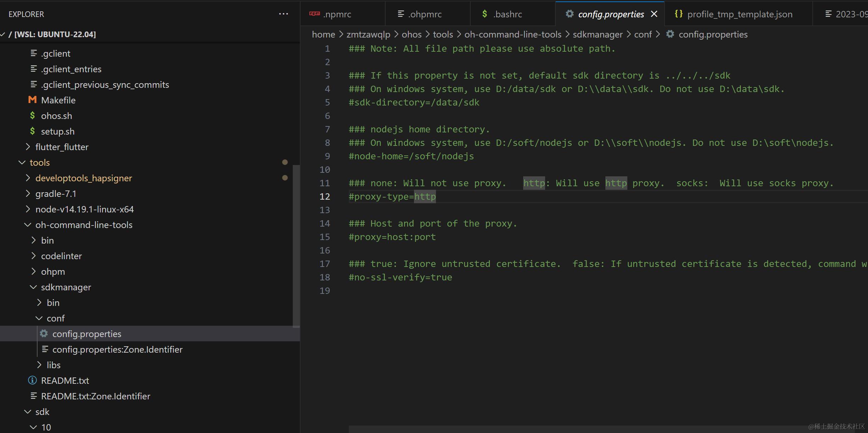Click the explorer vertical scrollbar
868x433 pixels.
(x=296, y=246)
